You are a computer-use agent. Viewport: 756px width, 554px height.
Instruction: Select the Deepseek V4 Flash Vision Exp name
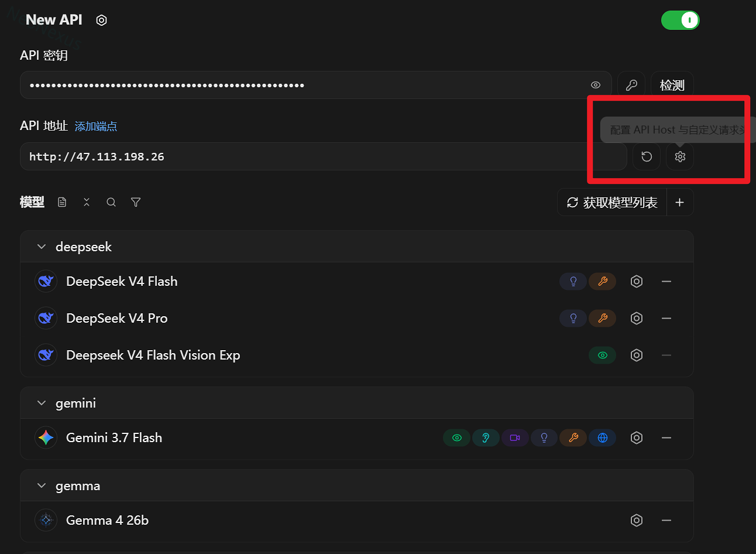pos(153,355)
